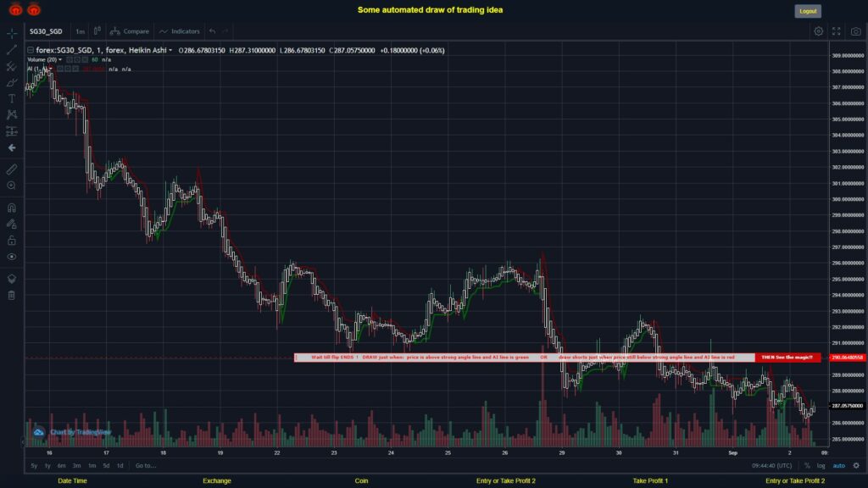
Task: Open the AI indicator settings
Action: 68,69
